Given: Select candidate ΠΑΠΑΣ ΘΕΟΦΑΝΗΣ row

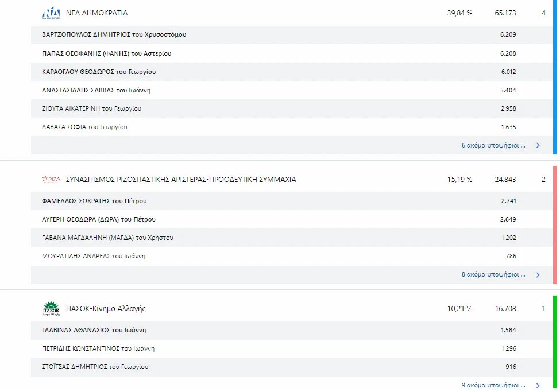Looking at the screenshot, I should pyautogui.click(x=106, y=53).
